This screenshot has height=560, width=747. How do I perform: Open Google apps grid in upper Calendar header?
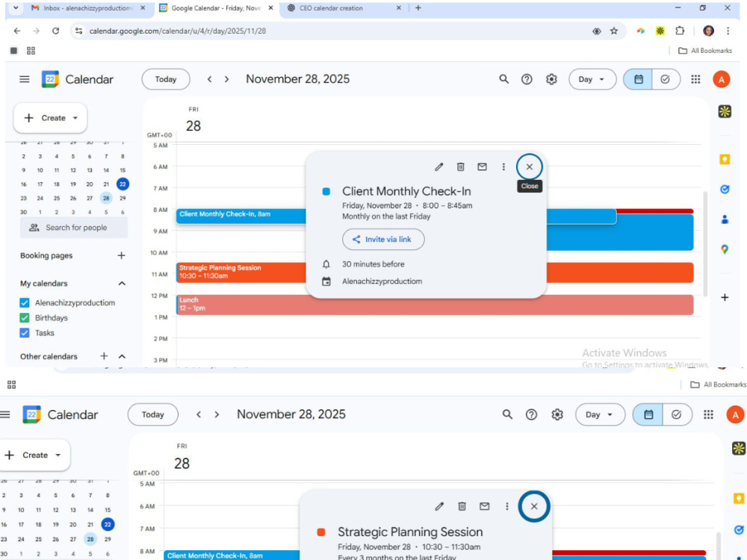(695, 79)
